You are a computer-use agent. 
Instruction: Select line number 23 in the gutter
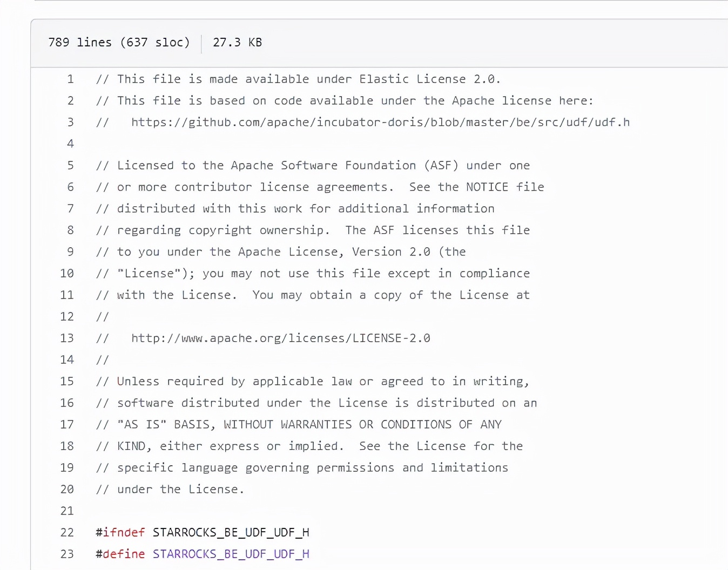coord(67,554)
